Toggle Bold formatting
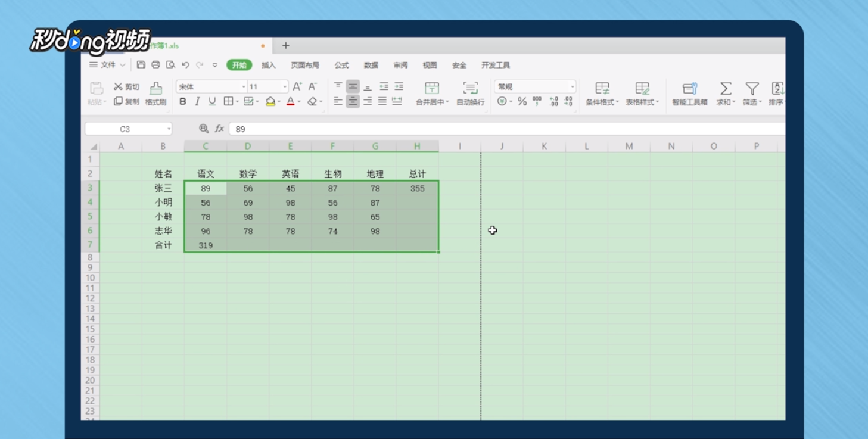This screenshot has height=439, width=868. click(183, 102)
